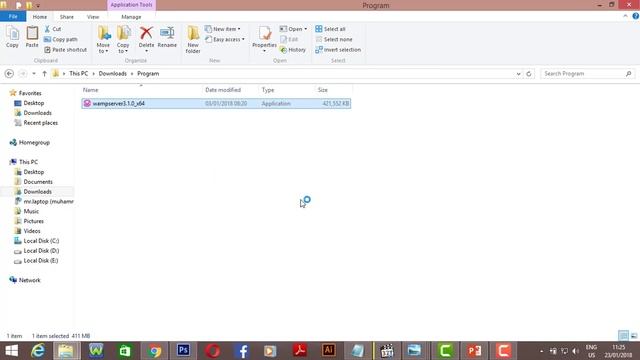
Task: Sort by the Type column header
Action: tap(286, 90)
